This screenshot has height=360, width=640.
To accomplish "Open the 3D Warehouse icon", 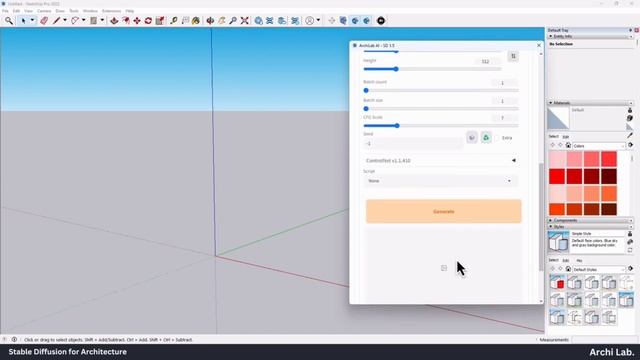I will point(259,20).
